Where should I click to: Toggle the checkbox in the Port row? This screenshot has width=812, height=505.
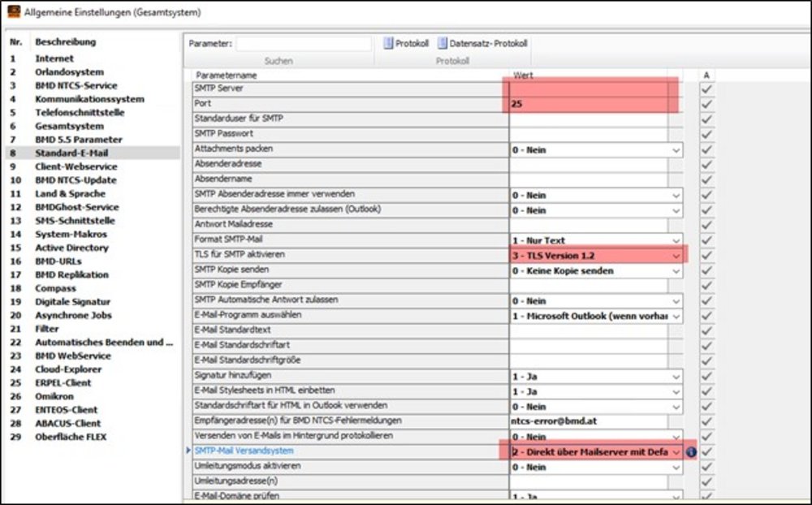pyautogui.click(x=706, y=104)
